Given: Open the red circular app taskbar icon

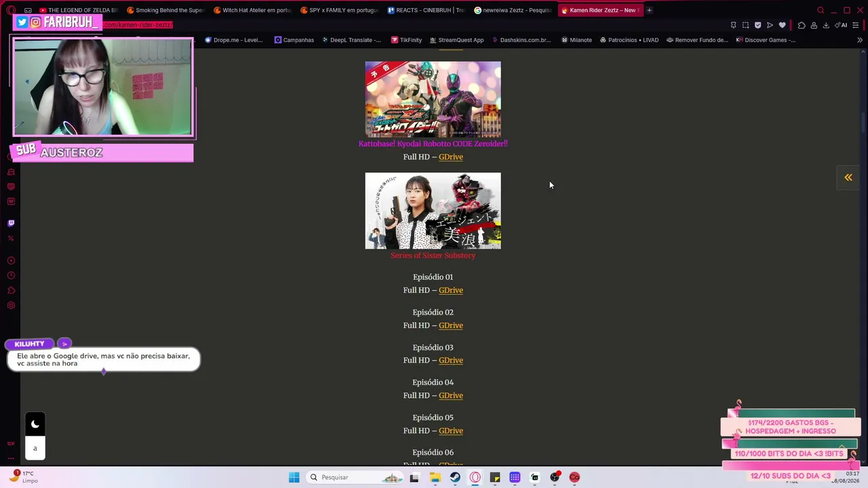Looking at the screenshot, I should (x=574, y=477).
